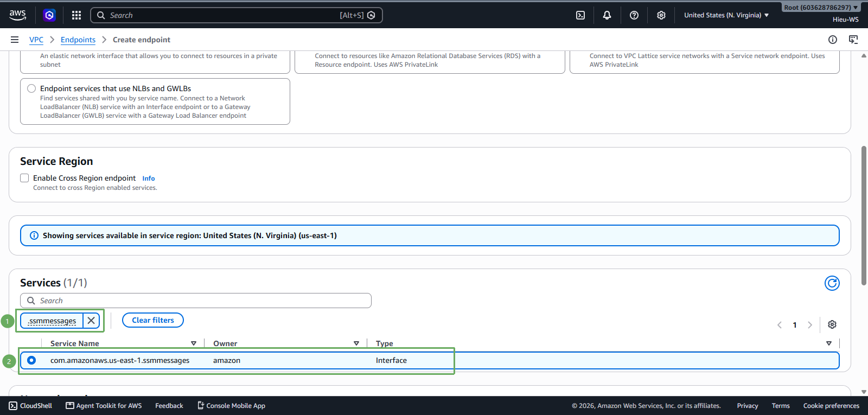The height and width of the screenshot is (415, 868).
Task: Open the Root account menu
Action: pyautogui.click(x=821, y=8)
